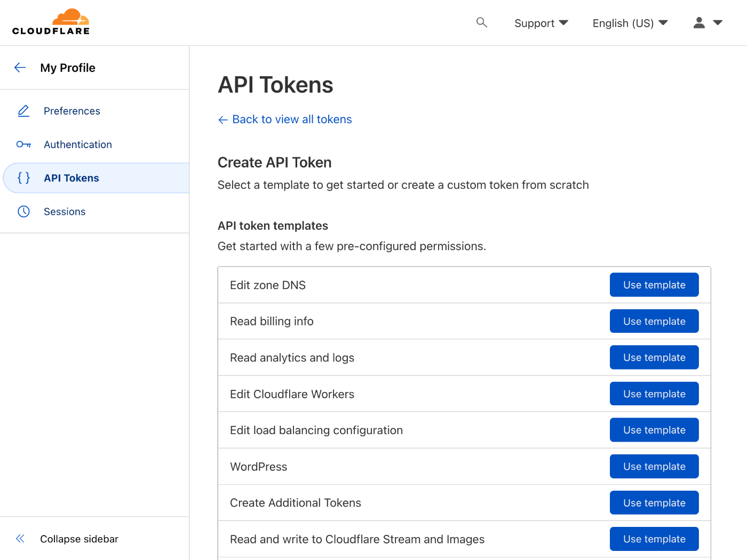
Task: Click the Edit Cloudflare Workers label
Action: [x=292, y=394]
